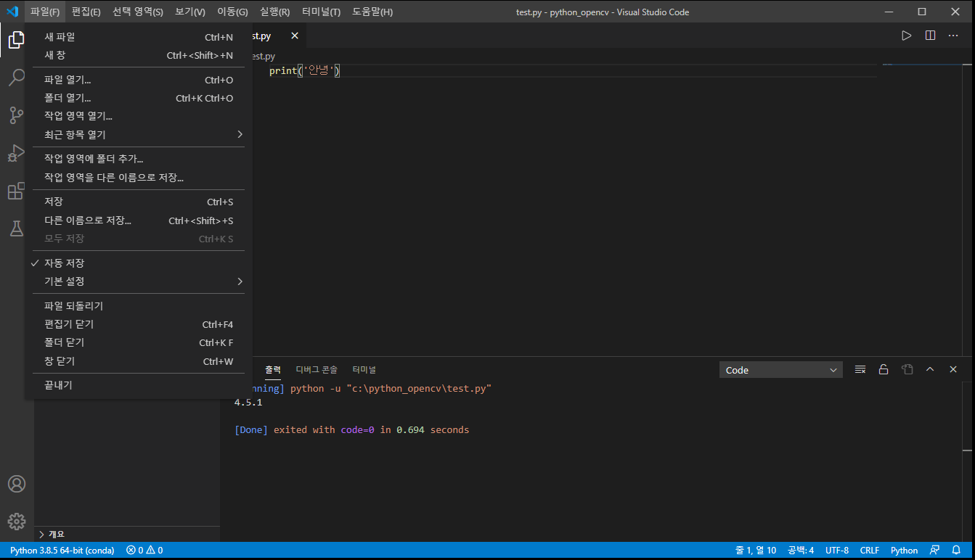Place cursor in print('안녕') code line
This screenshot has height=560, width=975.
pos(304,71)
